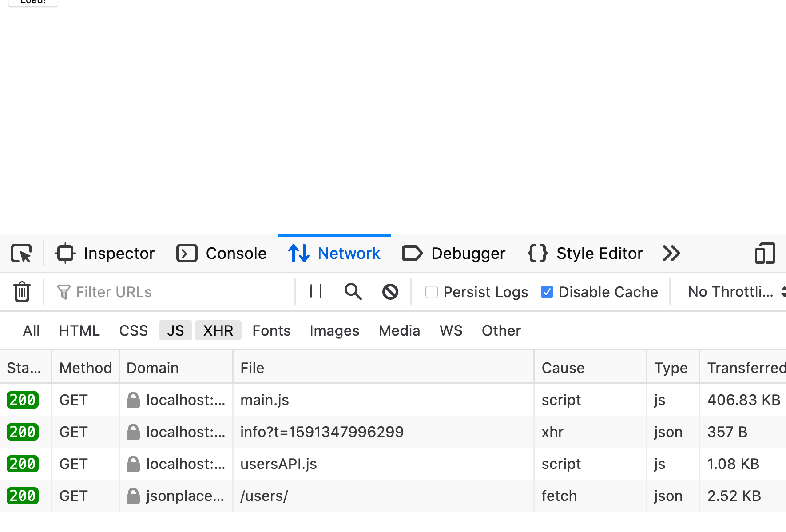Show more tools with double chevron
This screenshot has width=786, height=532.
[x=671, y=254]
